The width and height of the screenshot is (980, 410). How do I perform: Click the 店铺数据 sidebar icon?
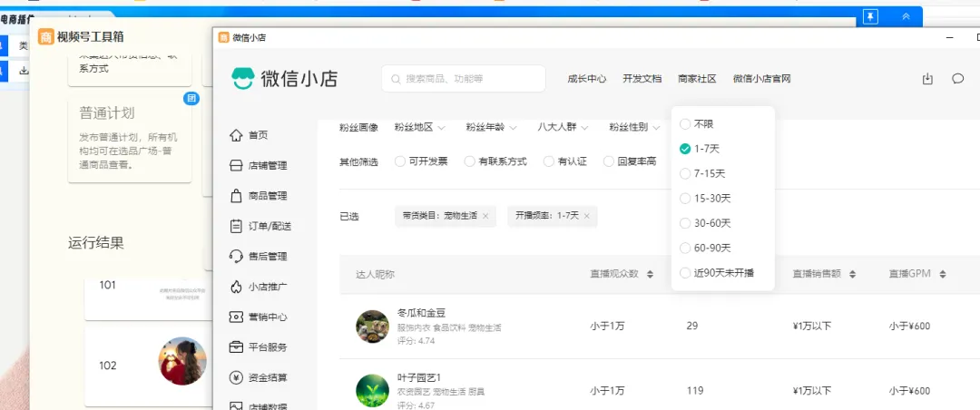tap(236, 406)
